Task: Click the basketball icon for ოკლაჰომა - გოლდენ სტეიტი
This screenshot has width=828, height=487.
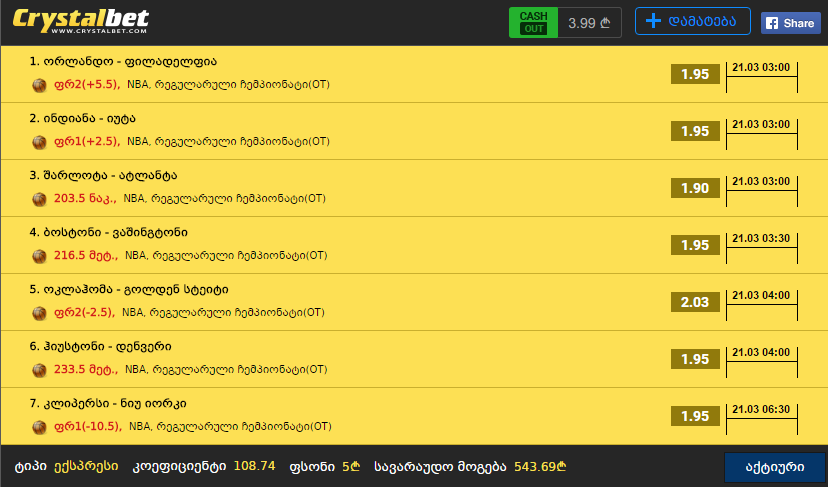Action: (39, 313)
